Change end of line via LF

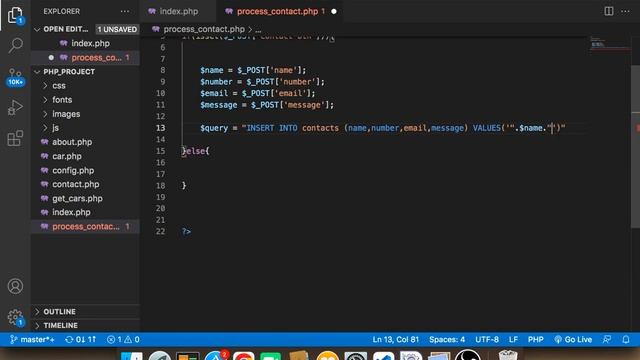(x=513, y=340)
